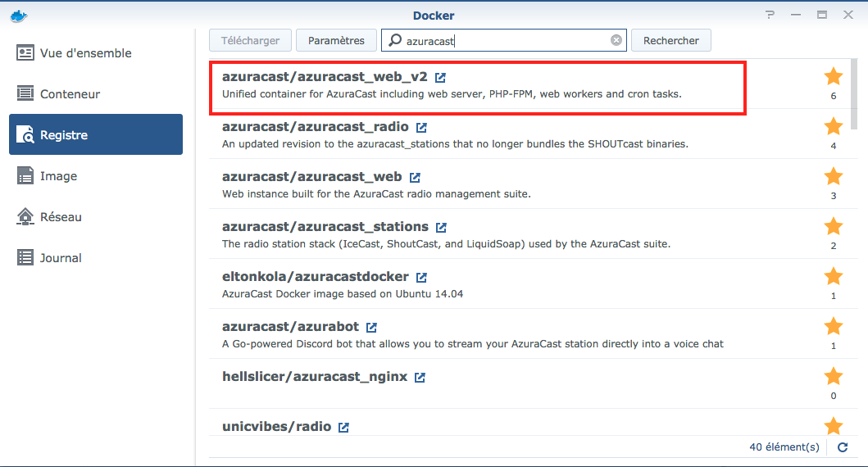Click the Réseau house icon
Screen dimensions: 868x467
tap(25, 216)
